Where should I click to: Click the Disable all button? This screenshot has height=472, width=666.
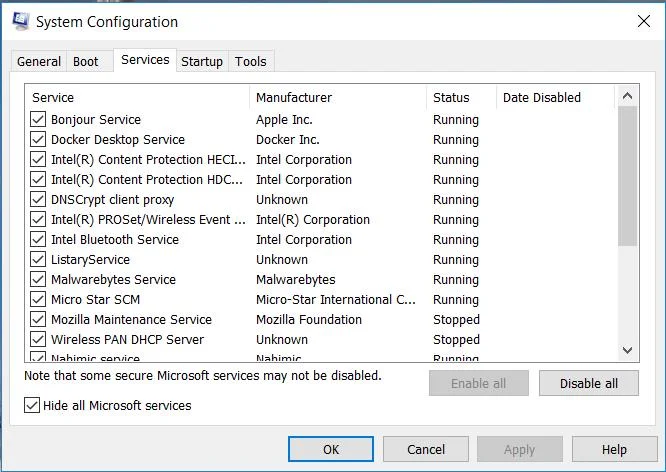[589, 383]
